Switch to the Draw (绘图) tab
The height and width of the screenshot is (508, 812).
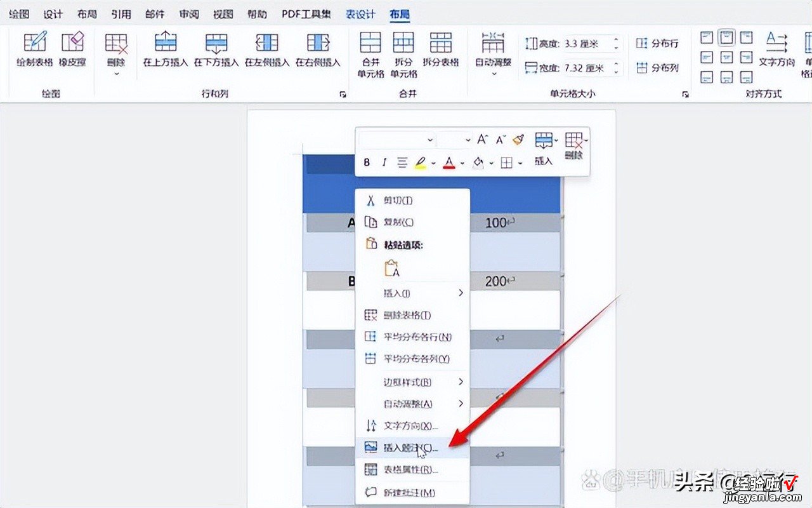[19, 14]
